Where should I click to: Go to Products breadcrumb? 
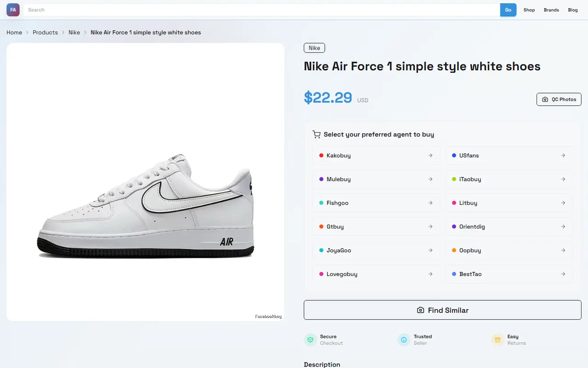pos(45,32)
